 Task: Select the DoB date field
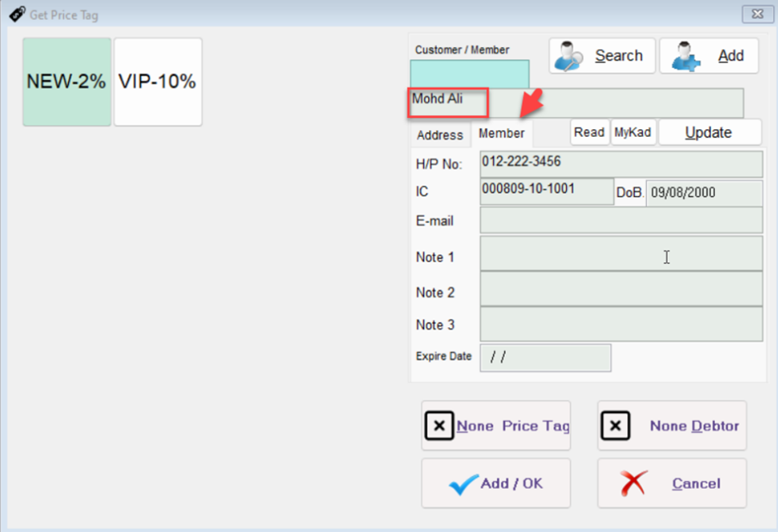[704, 193]
